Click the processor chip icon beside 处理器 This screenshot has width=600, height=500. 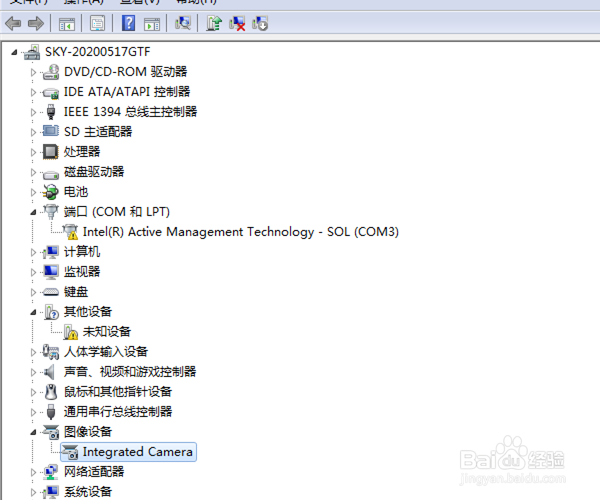click(51, 152)
